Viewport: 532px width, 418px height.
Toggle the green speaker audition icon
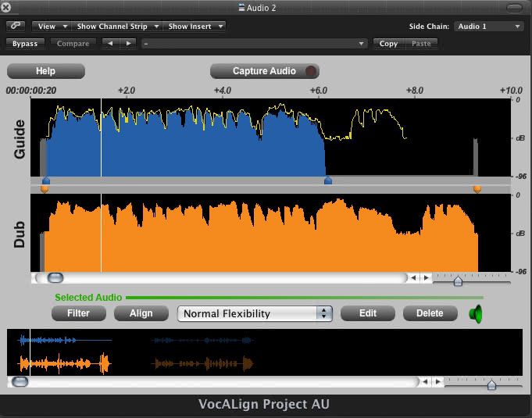(475, 314)
